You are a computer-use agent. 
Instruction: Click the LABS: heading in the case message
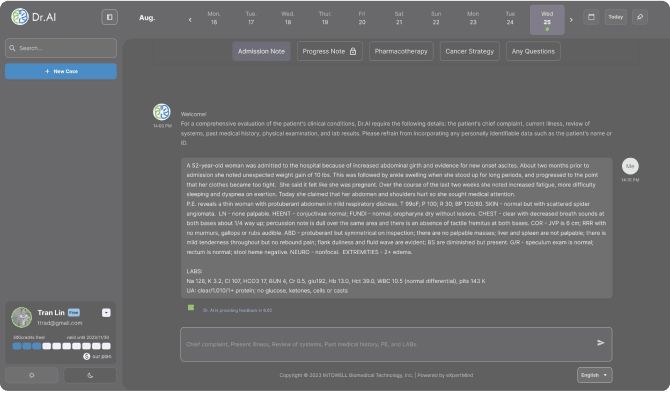tap(194, 271)
